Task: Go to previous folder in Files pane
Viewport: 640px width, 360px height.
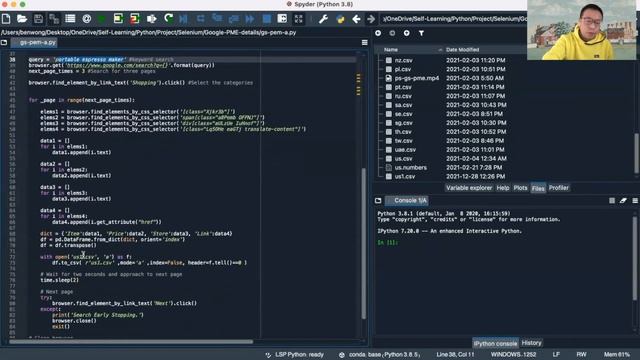Action: [378, 33]
